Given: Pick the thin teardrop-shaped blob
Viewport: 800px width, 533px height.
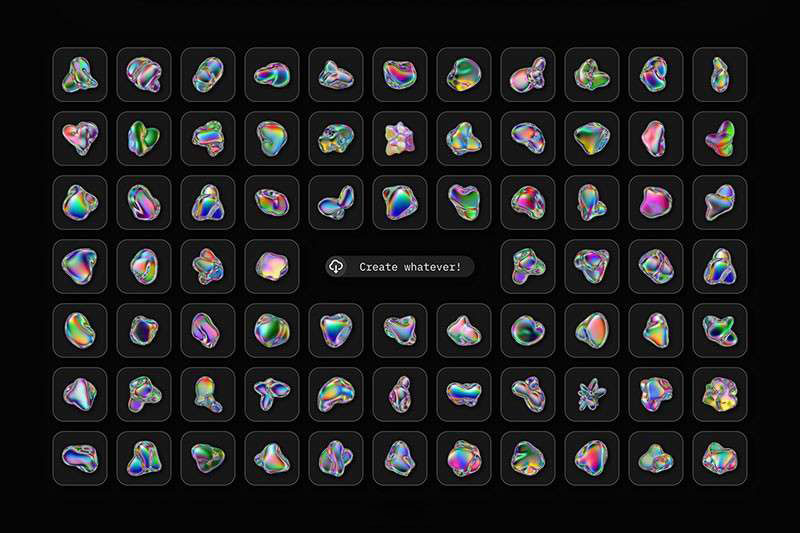Looking at the screenshot, I should [720, 74].
